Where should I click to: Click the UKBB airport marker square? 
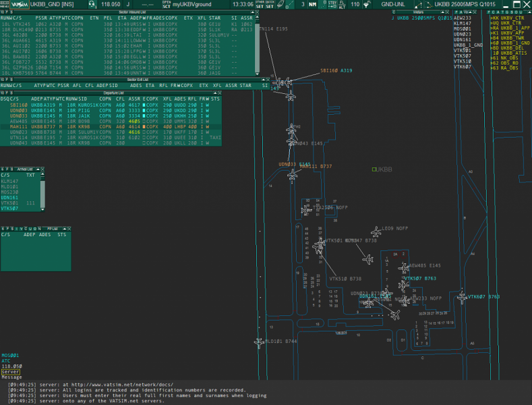(374, 169)
